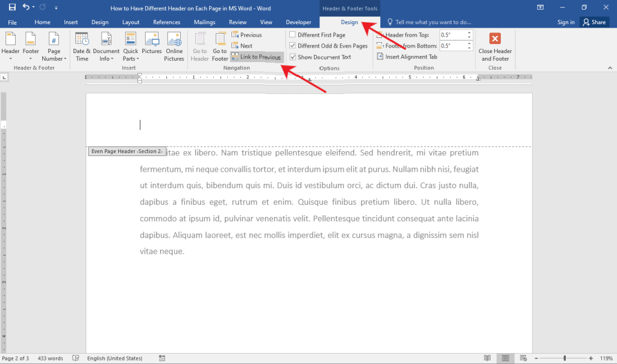The height and width of the screenshot is (364, 617).
Task: Switch to the Mailings tab
Action: (x=205, y=22)
